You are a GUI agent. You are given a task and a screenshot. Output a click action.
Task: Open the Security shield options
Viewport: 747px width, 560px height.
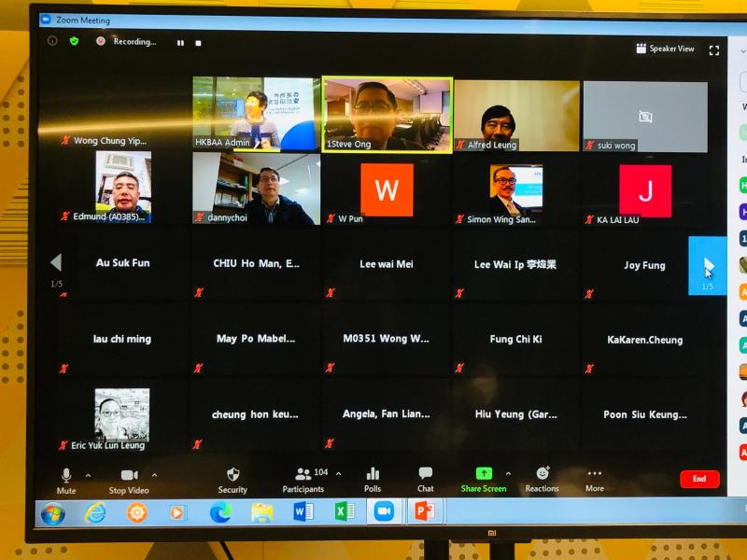pyautogui.click(x=233, y=479)
